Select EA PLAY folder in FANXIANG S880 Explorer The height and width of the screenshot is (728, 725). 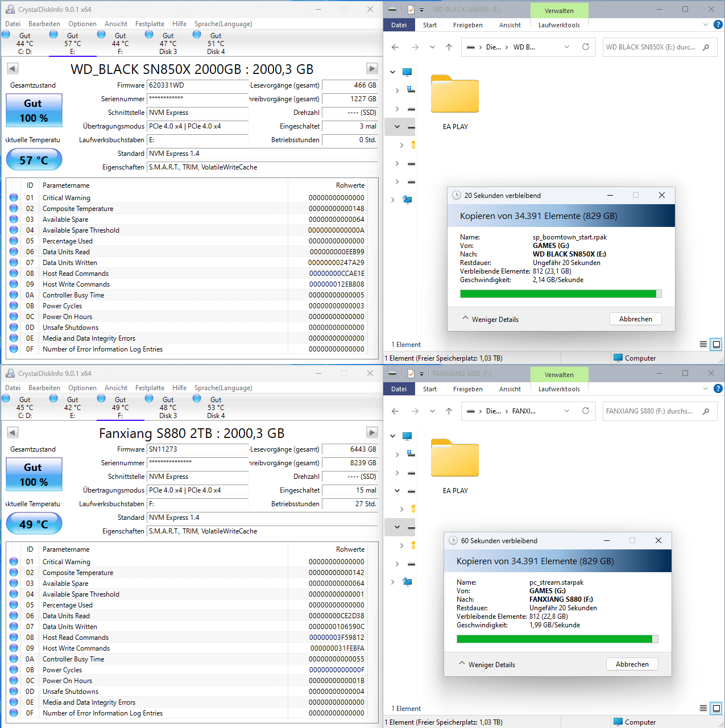tap(455, 466)
